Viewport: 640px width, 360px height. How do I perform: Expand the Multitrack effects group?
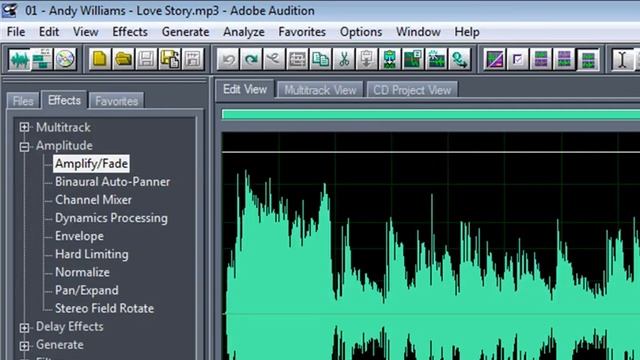[x=24, y=127]
